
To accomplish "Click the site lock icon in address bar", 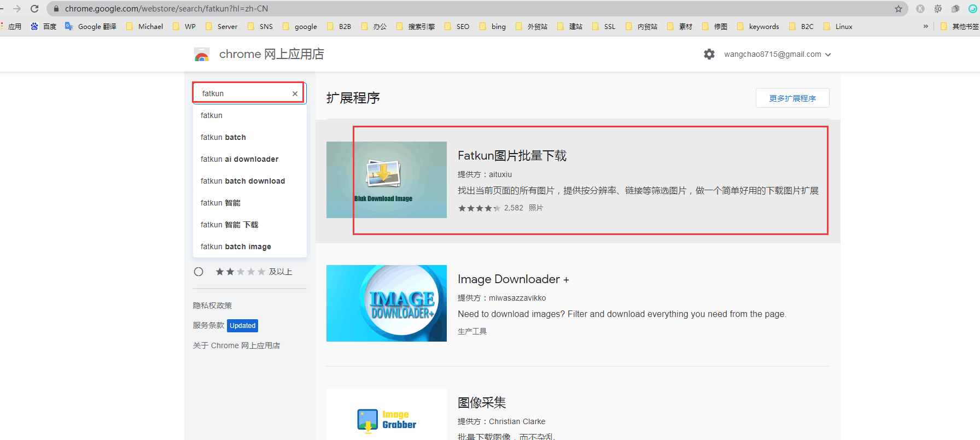I will (56, 9).
